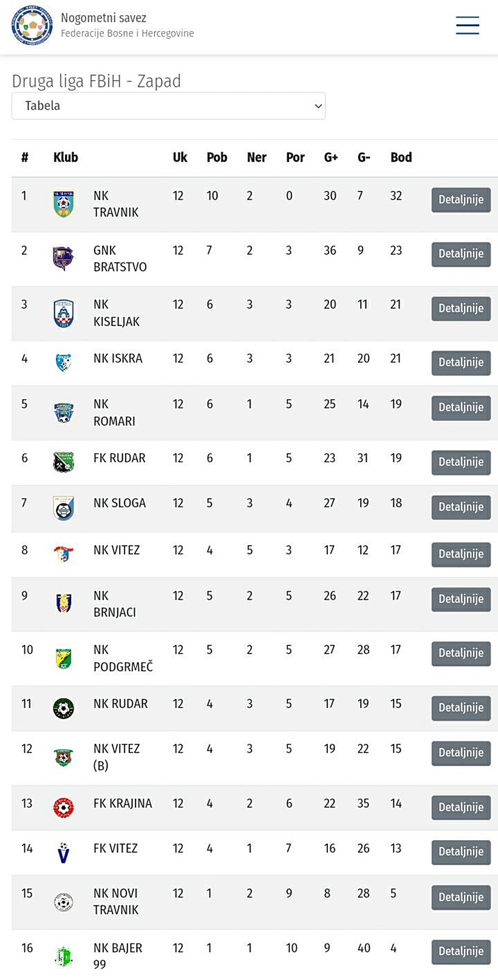Click the Nogometni savez site title
The image size is (498, 980).
103,18
